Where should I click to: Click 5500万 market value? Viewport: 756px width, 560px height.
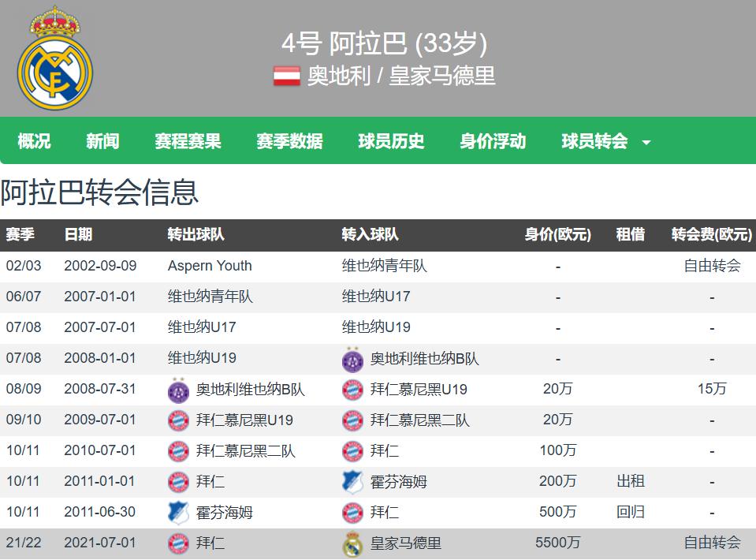point(558,543)
